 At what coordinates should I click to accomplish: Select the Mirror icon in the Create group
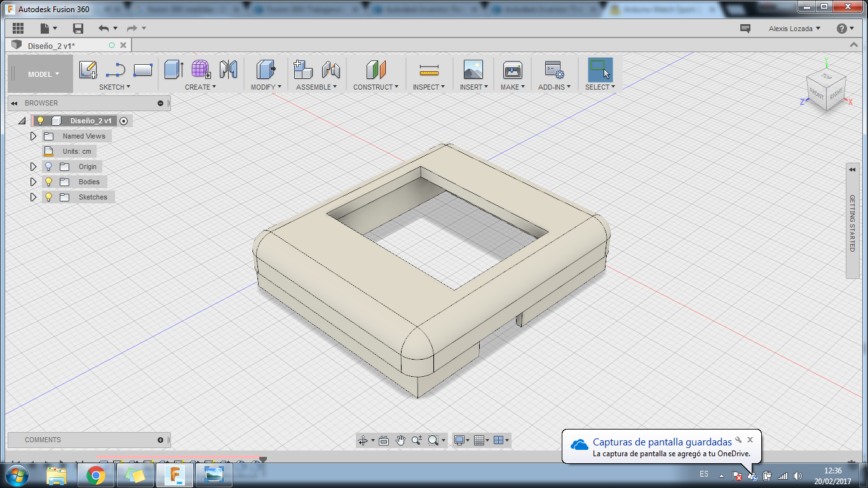click(x=228, y=69)
